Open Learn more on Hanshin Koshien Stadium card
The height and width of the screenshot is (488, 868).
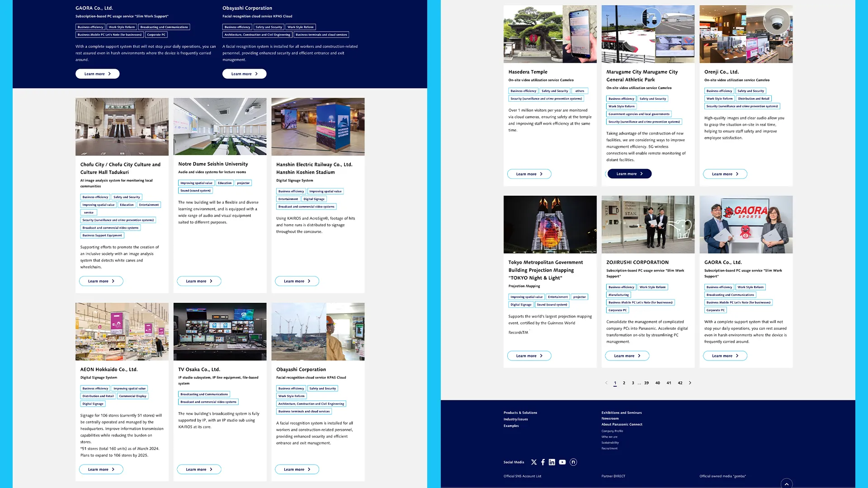click(x=297, y=281)
